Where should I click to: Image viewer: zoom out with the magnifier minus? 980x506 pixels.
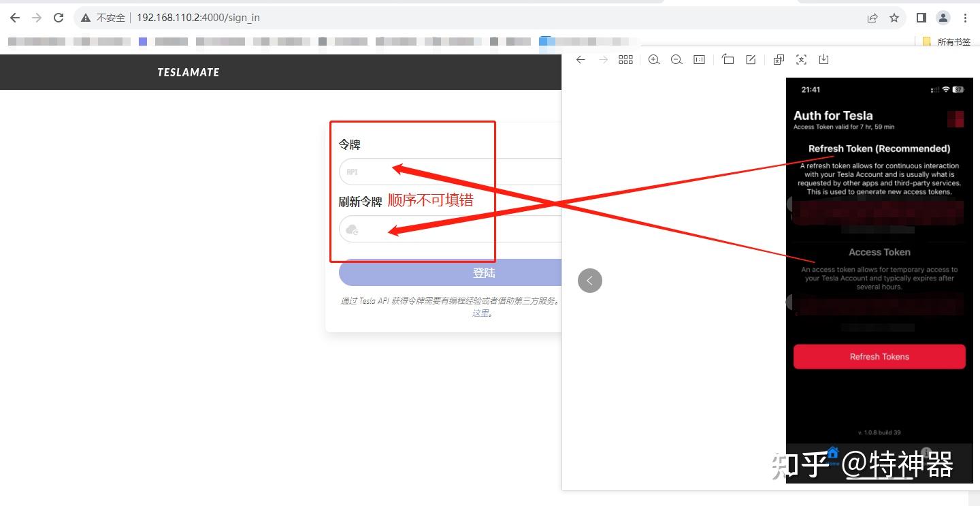676,60
